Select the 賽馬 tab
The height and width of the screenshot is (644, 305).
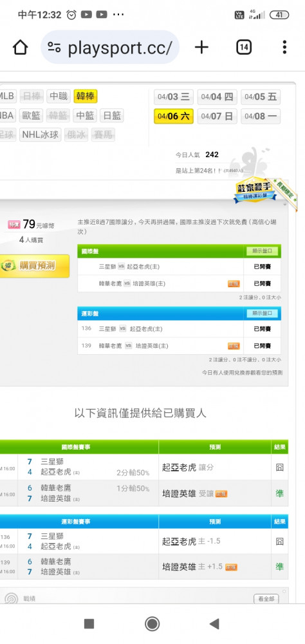103,135
